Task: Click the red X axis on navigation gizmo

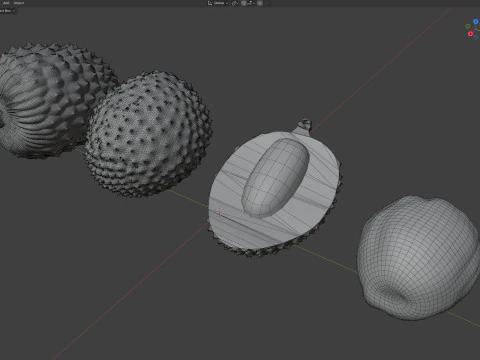Action: [x=470, y=34]
